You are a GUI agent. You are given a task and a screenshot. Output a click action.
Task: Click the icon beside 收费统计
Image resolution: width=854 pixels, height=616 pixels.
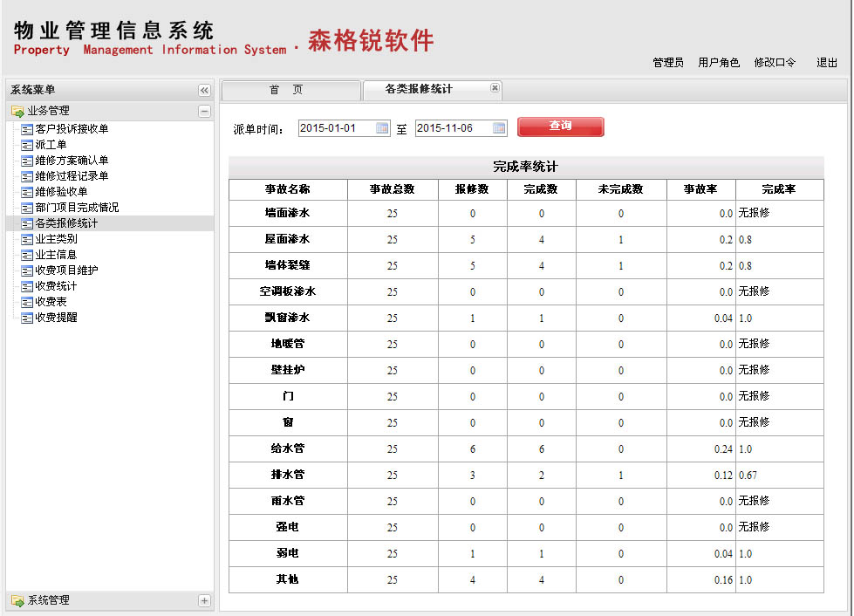[27, 286]
